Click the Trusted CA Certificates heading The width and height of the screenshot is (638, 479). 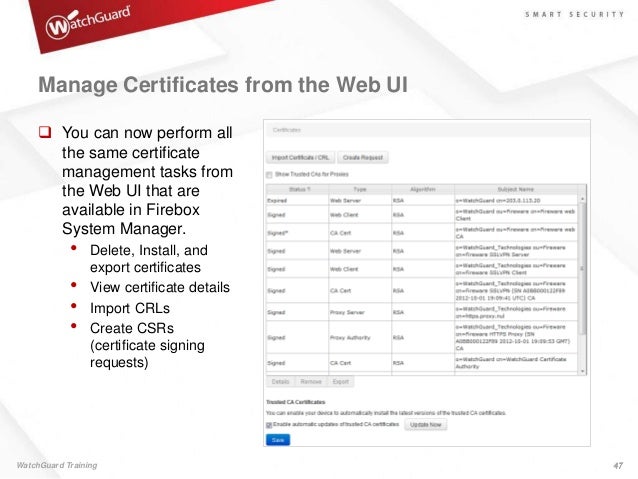pyautogui.click(x=296, y=402)
